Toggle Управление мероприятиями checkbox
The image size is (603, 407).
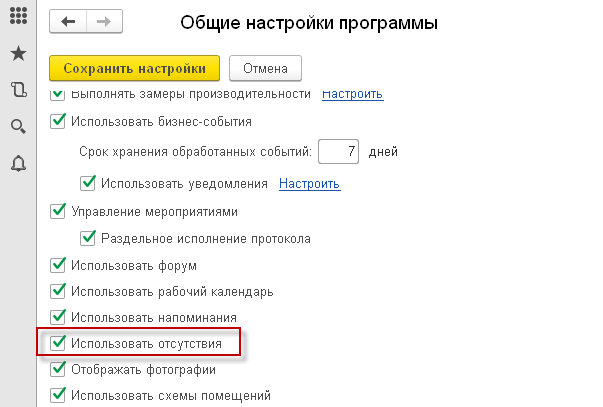coord(57,211)
